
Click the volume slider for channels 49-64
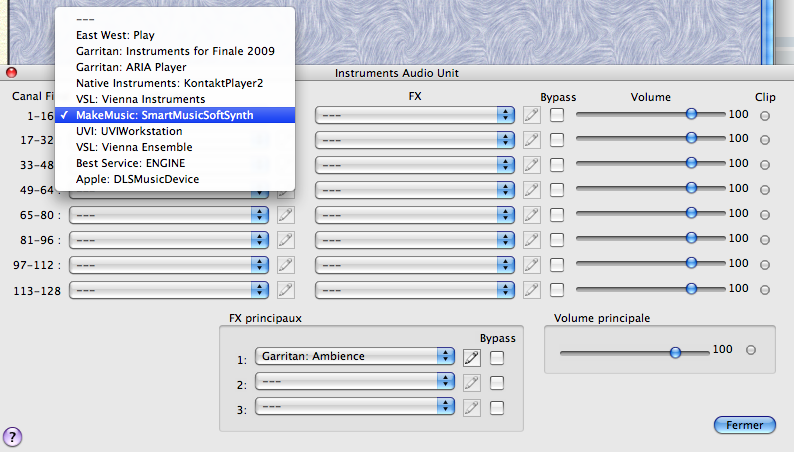691,189
